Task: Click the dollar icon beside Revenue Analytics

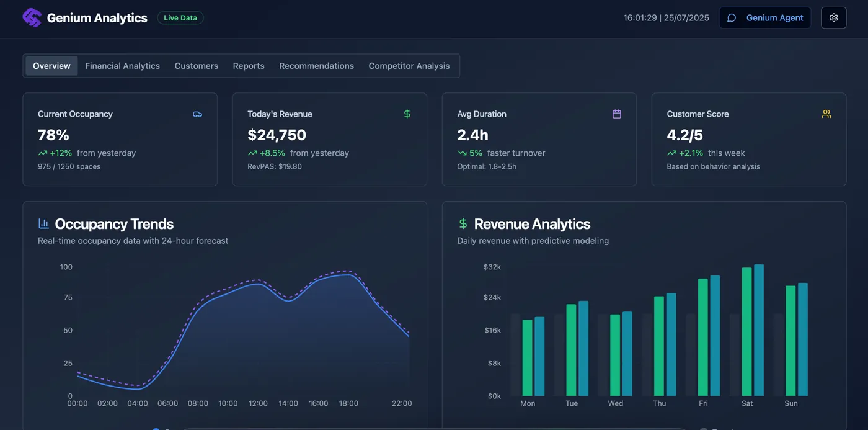Action: click(x=463, y=223)
